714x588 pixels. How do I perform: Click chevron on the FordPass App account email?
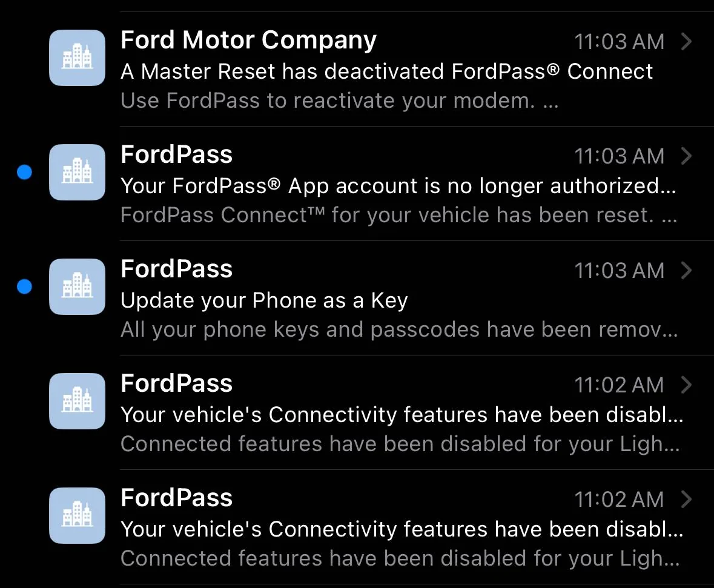pos(686,156)
